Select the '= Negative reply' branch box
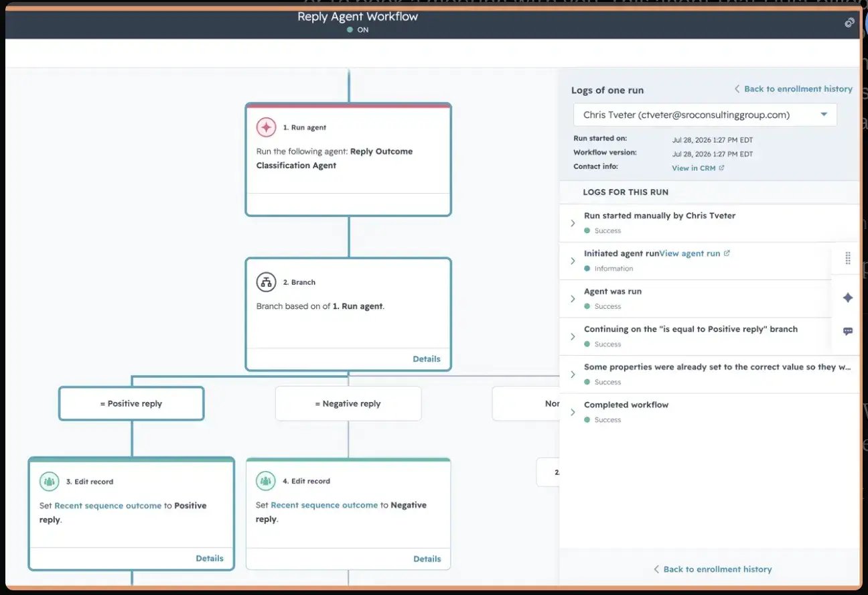The width and height of the screenshot is (868, 595). [348, 403]
